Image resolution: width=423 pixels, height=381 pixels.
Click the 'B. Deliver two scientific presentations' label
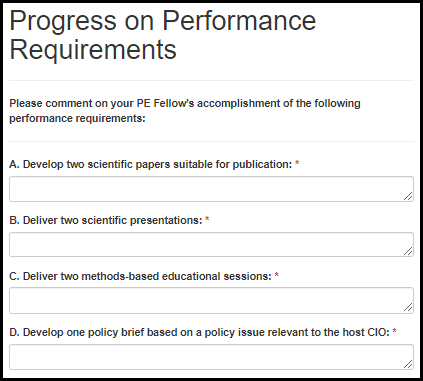(106, 220)
